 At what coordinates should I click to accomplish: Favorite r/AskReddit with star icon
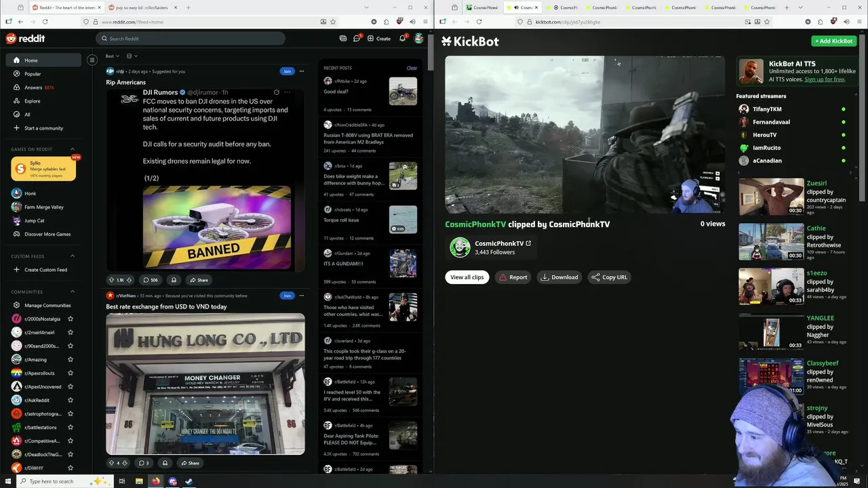coord(71,400)
